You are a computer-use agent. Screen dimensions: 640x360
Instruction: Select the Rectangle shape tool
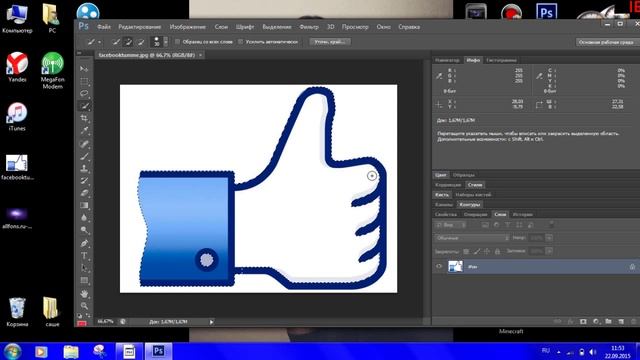[x=84, y=280]
